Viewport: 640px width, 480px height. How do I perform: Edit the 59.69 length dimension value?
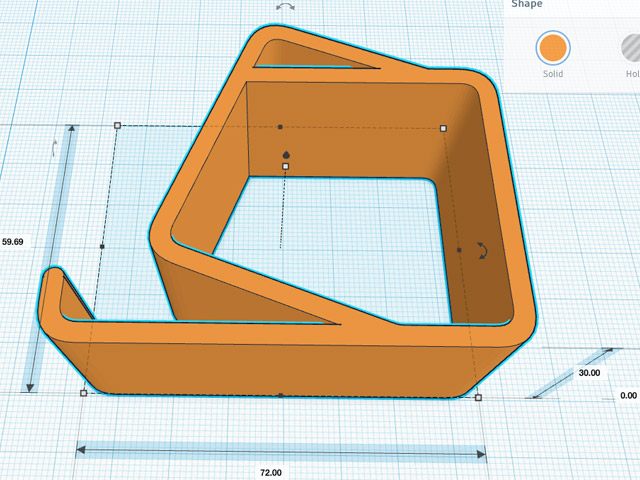pos(13,242)
